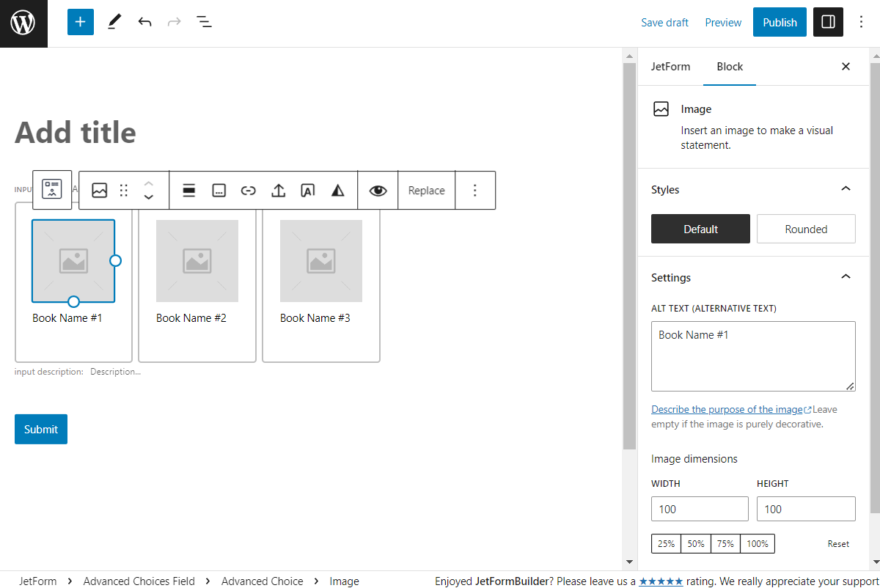
Task: Open the editor options menu via kebab icon
Action: pos(861,22)
